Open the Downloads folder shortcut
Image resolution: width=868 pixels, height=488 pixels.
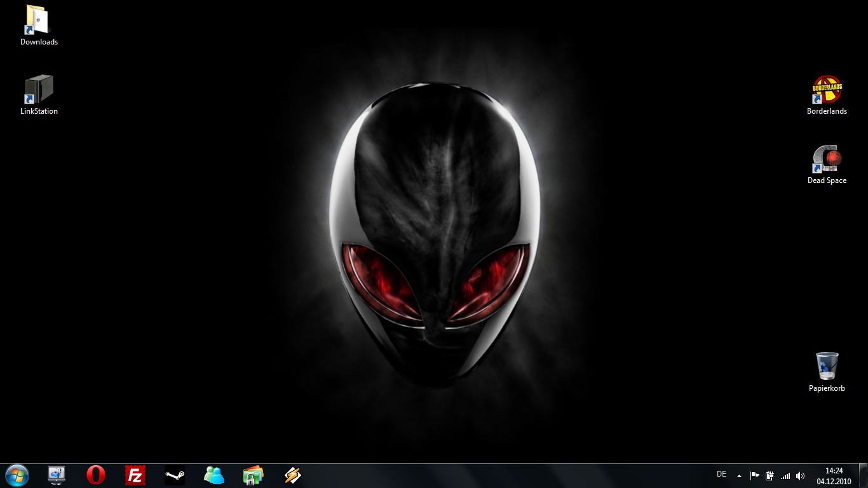39,25
